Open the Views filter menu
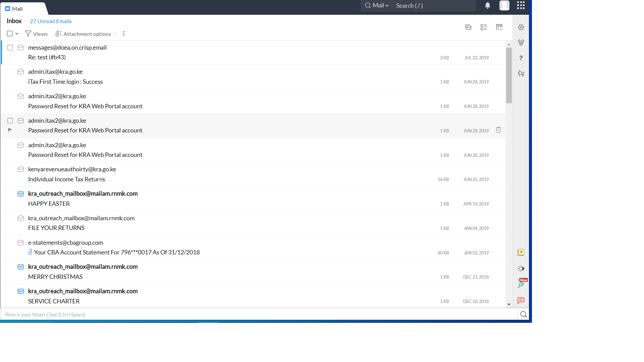Viewport: 644px width, 362px height. [37, 34]
